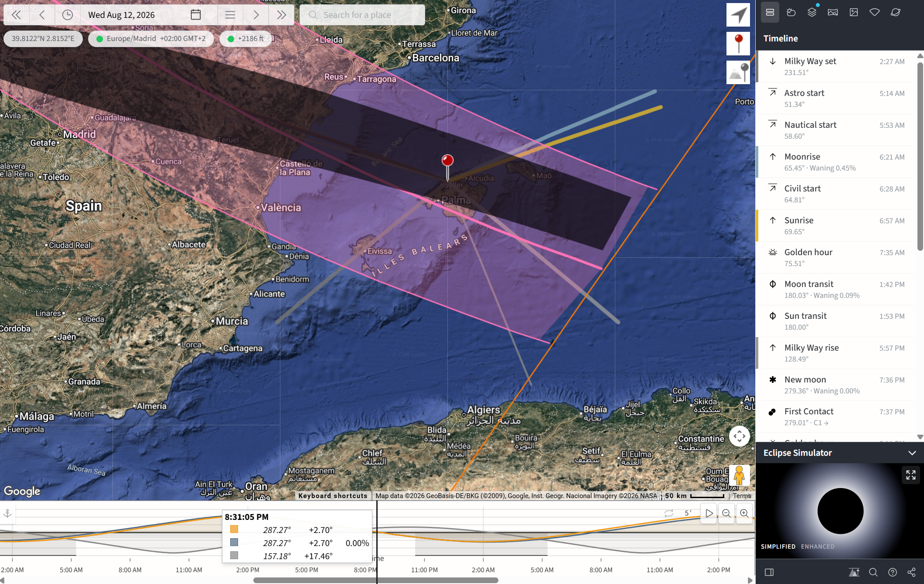Image resolution: width=924 pixels, height=584 pixels.
Task: Go to the previous day arrow
Action: point(42,15)
